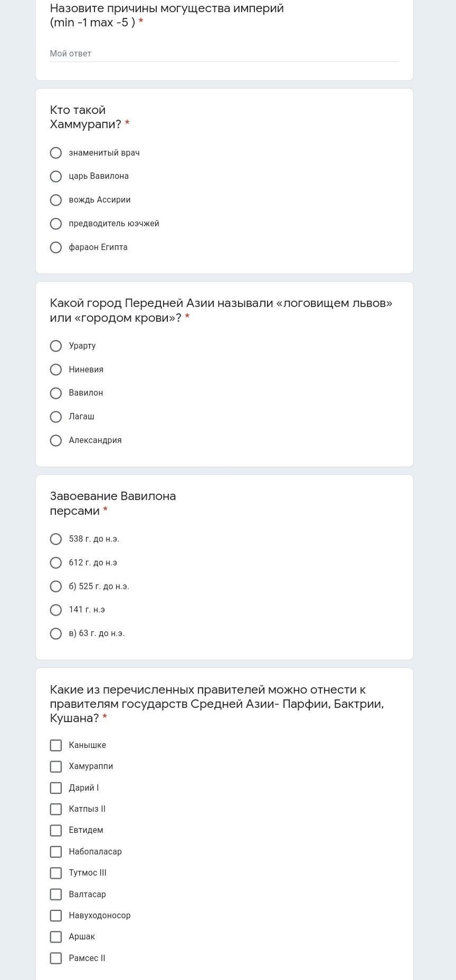Choose "Урарту" as the city answer

pyautogui.click(x=56, y=346)
